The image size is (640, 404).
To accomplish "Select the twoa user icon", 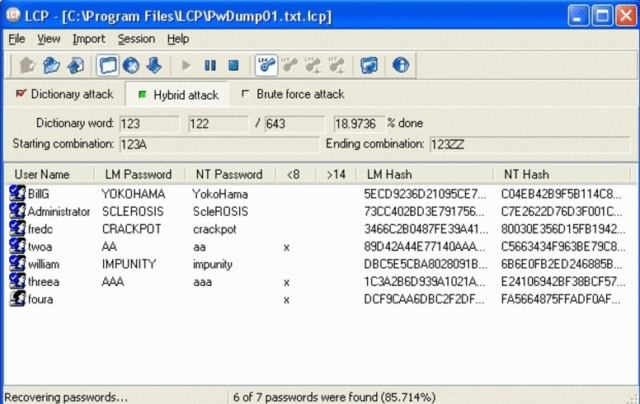I will tap(17, 246).
